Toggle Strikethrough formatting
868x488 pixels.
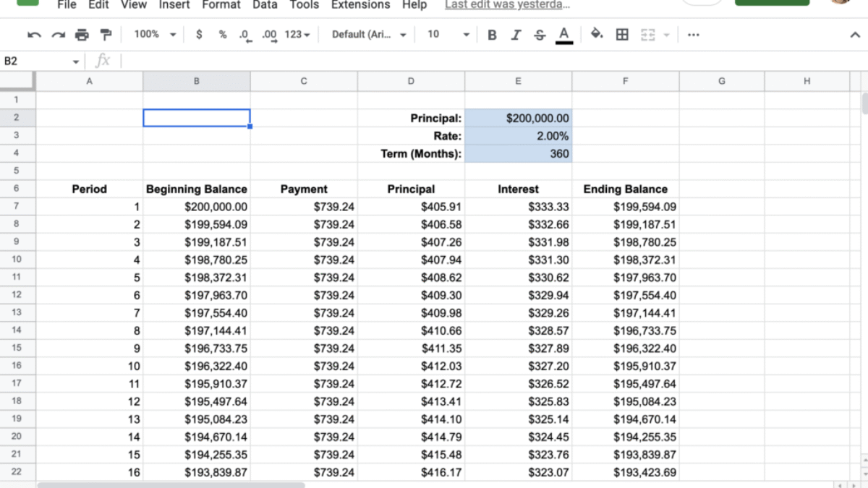[x=540, y=35]
